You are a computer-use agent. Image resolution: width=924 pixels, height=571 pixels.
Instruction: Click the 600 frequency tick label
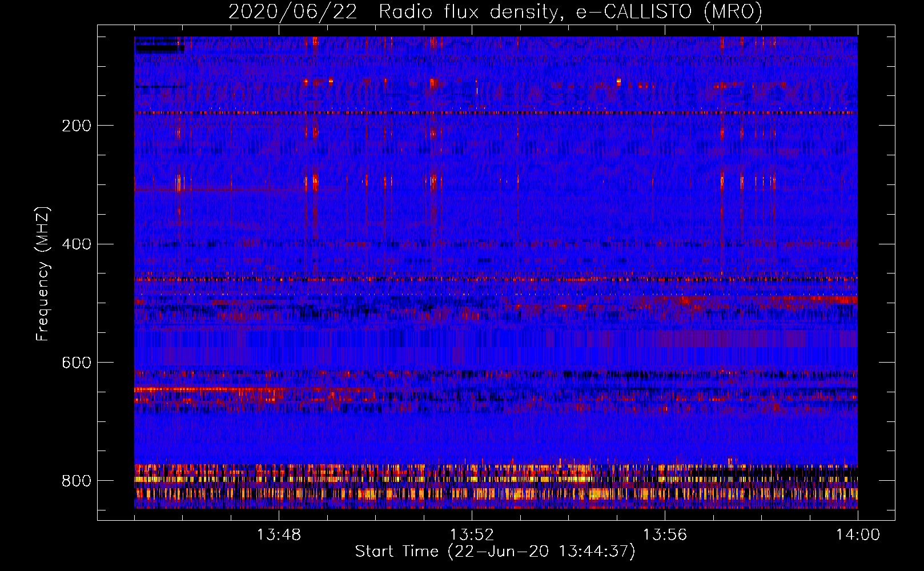[76, 363]
